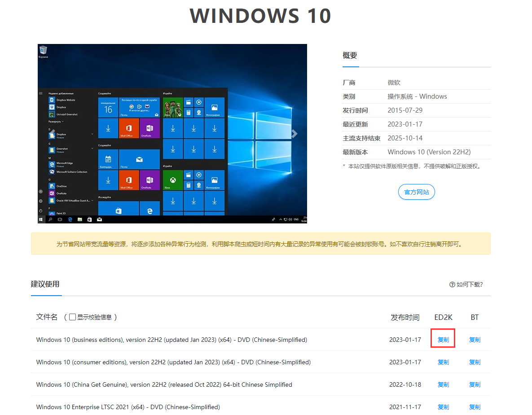Image resolution: width=532 pixels, height=415 pixels.
Task: Click the 2021-11-17 release date cell
Action: point(405,407)
